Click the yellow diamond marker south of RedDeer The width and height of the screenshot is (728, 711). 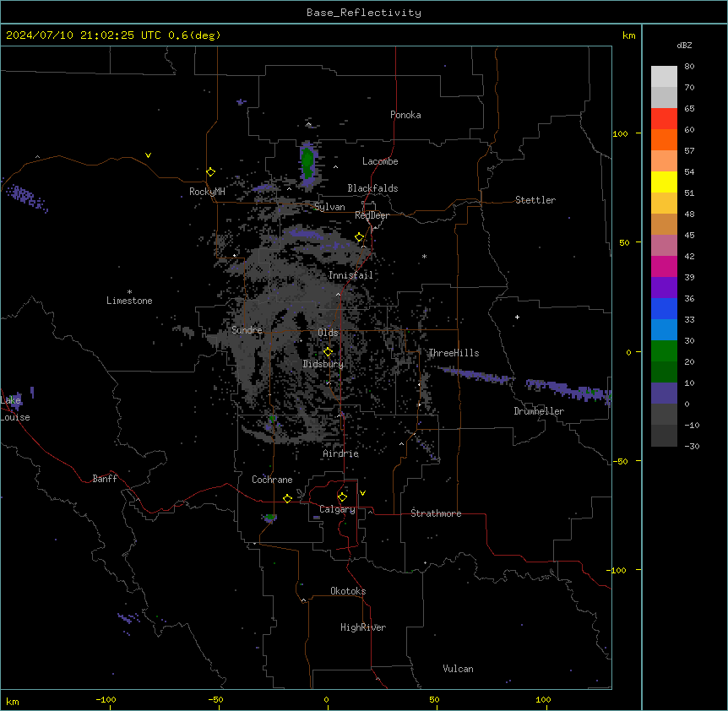pyautogui.click(x=360, y=237)
